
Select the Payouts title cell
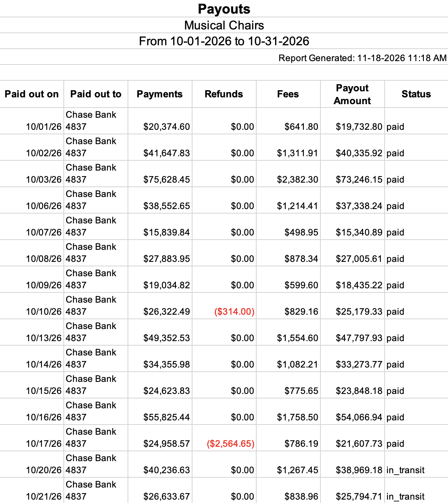pos(224,9)
